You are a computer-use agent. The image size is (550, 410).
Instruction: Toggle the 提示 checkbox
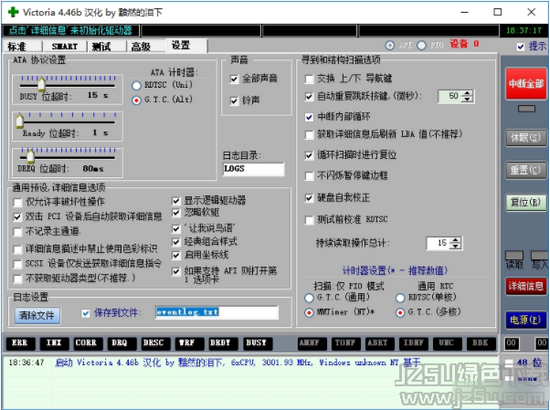pos(521,47)
